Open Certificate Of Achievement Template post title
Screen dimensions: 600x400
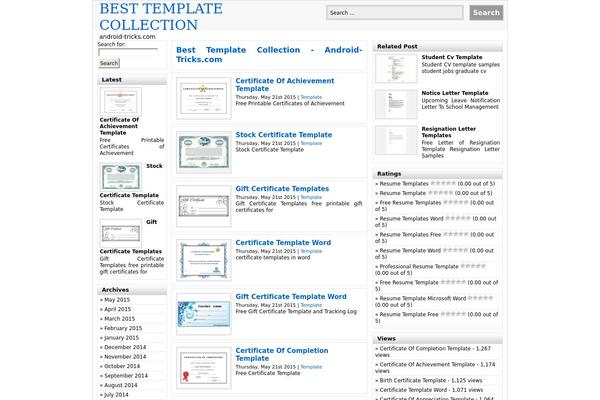pyautogui.click(x=285, y=85)
